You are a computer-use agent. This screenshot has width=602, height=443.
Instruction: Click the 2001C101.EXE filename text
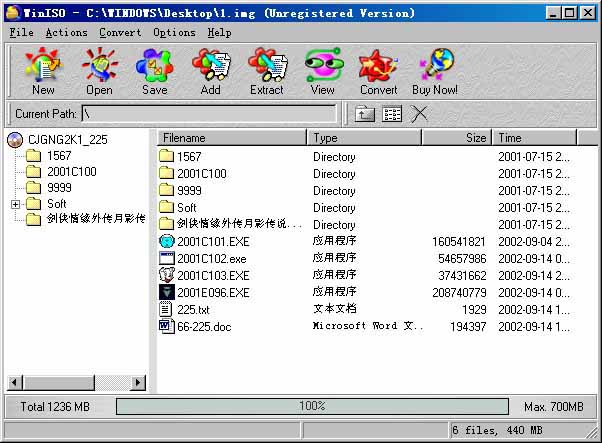pos(213,242)
